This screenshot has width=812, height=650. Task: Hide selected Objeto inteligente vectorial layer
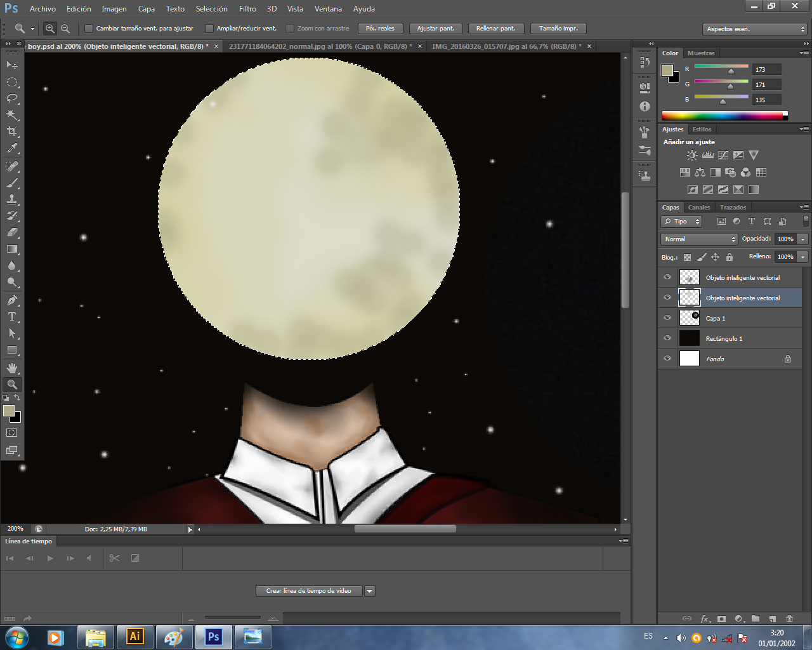point(667,298)
